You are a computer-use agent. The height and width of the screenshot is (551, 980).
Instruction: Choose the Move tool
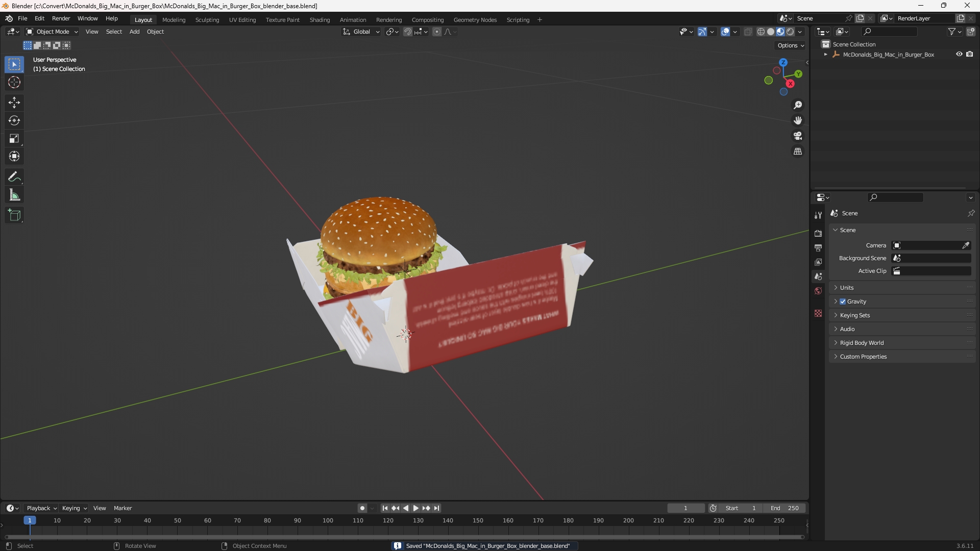click(x=14, y=103)
